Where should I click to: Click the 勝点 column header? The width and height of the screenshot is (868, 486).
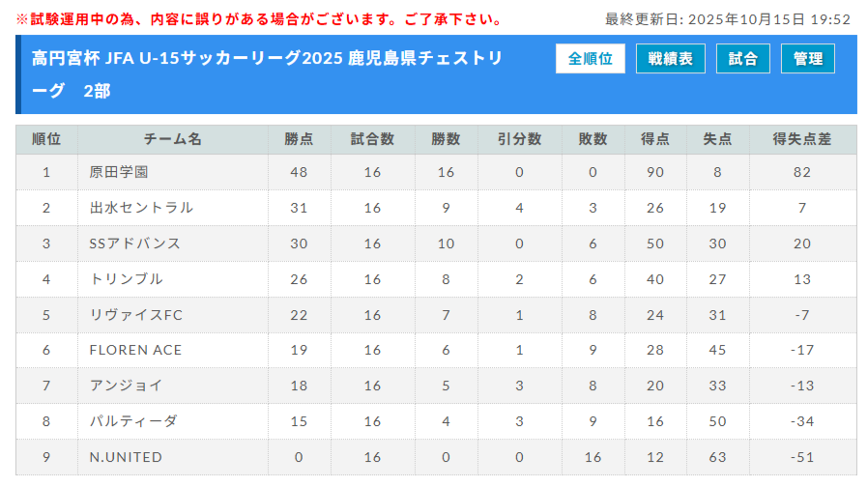coord(299,139)
